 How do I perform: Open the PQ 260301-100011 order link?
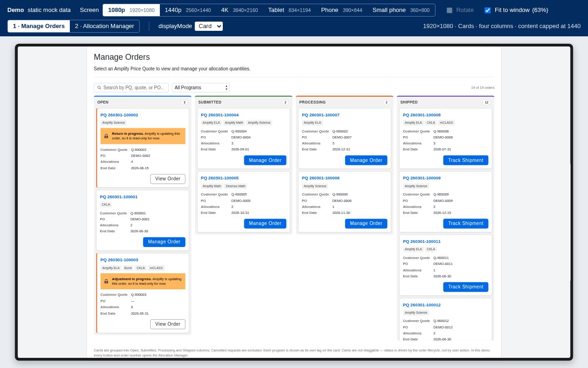click(422, 241)
